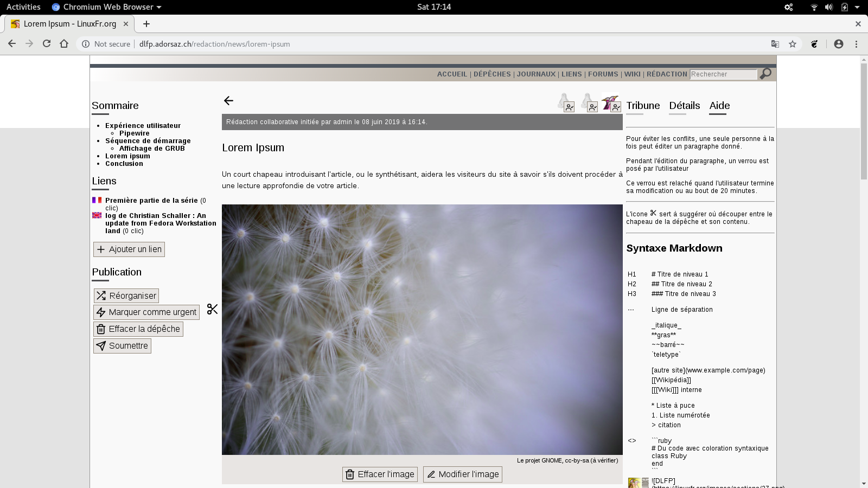
Task: Jump to the Conclusion section
Action: pyautogui.click(x=124, y=163)
